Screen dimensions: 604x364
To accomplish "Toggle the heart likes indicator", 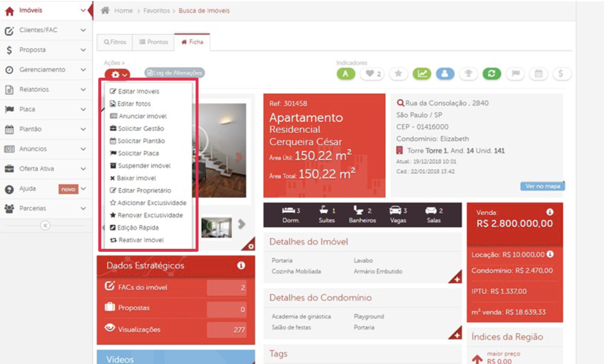I will coord(373,74).
